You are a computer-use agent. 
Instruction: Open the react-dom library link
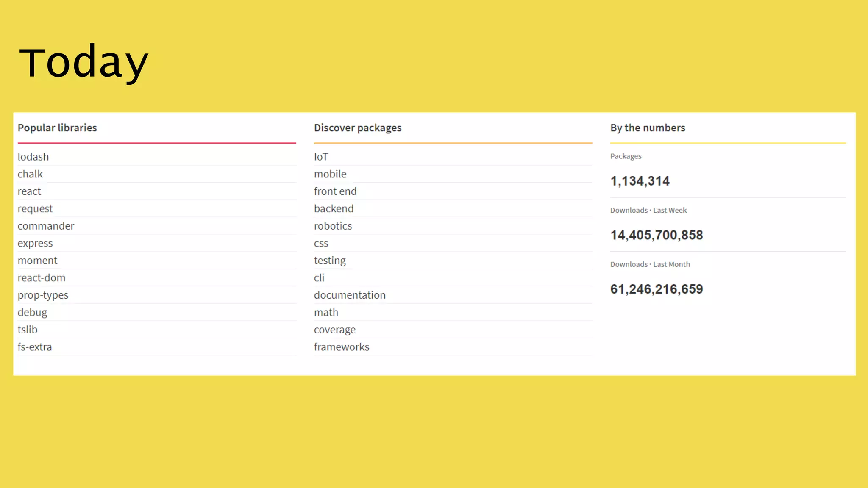point(42,278)
